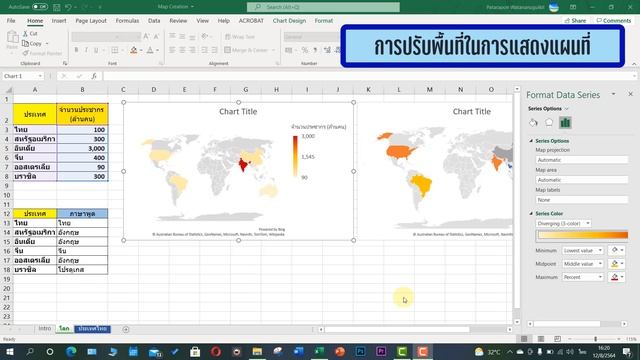Switch to Formulas tab
Screen dimensions: 640x360
[127, 20]
